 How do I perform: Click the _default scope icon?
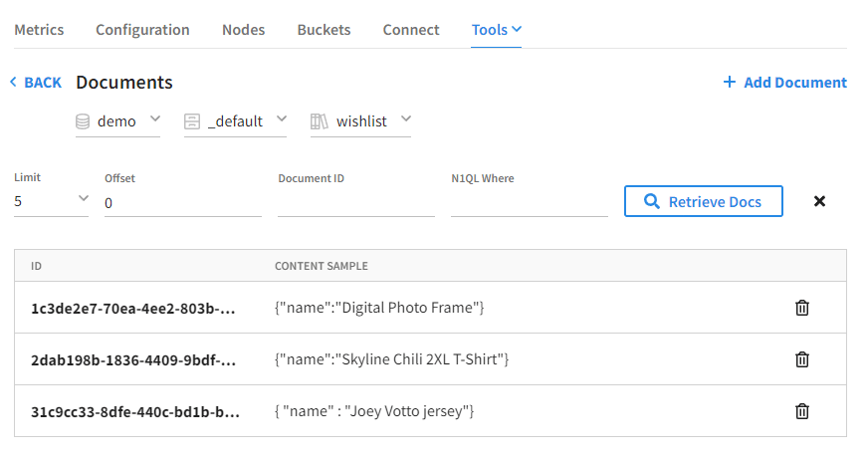pyautogui.click(x=192, y=121)
